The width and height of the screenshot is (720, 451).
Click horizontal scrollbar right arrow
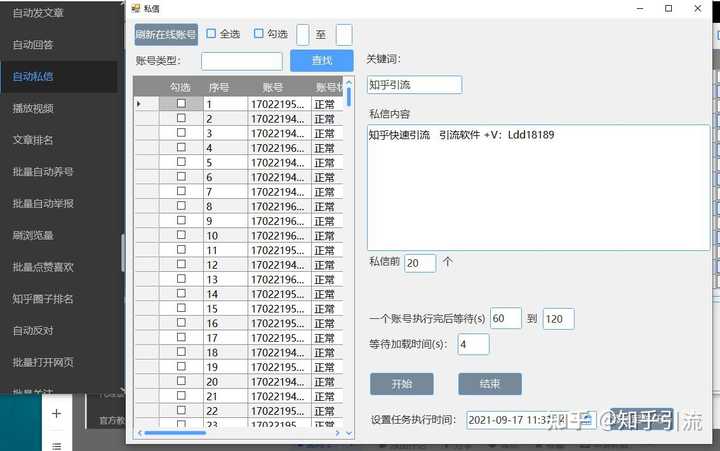pos(338,433)
